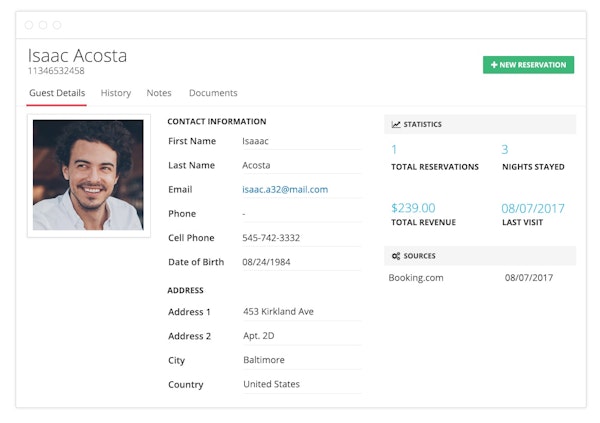Select the Guest Details tab
The width and height of the screenshot is (600, 423).
click(x=57, y=93)
